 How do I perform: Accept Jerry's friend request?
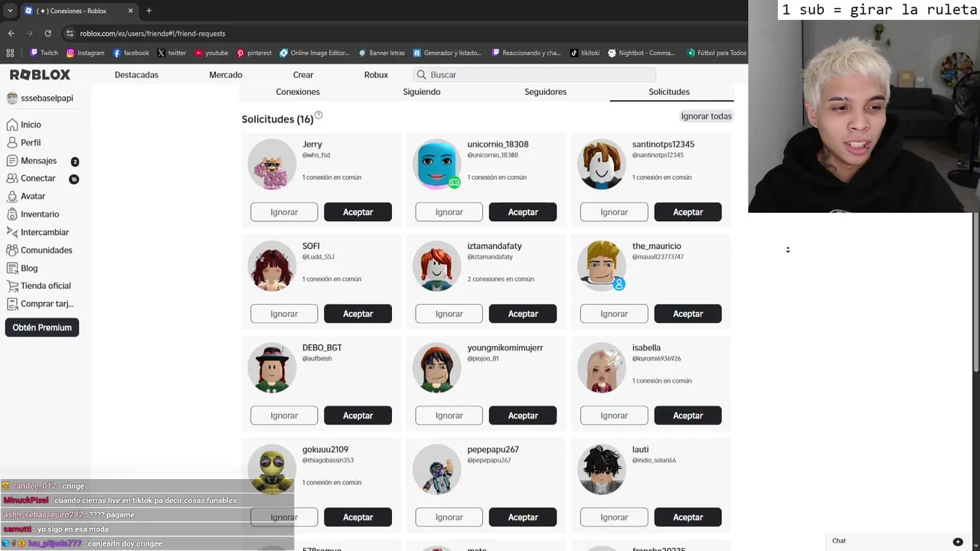pos(358,212)
